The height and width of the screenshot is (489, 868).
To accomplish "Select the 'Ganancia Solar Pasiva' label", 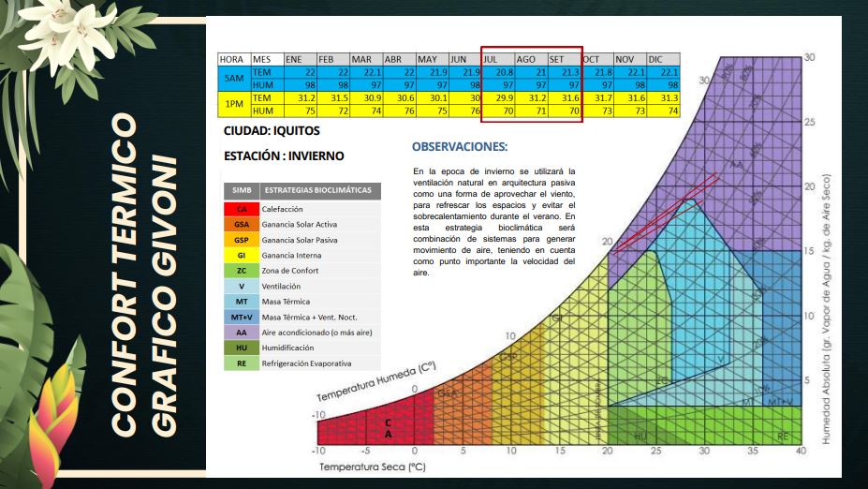I will point(300,240).
